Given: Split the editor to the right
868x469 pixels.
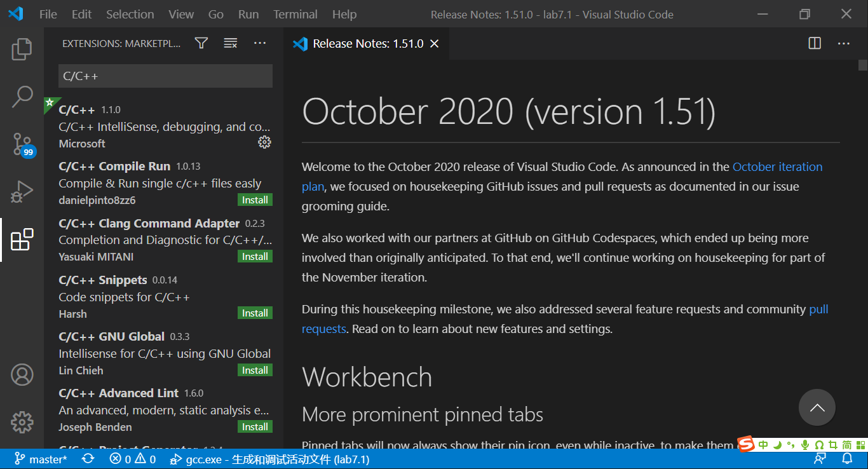Looking at the screenshot, I should pyautogui.click(x=815, y=43).
